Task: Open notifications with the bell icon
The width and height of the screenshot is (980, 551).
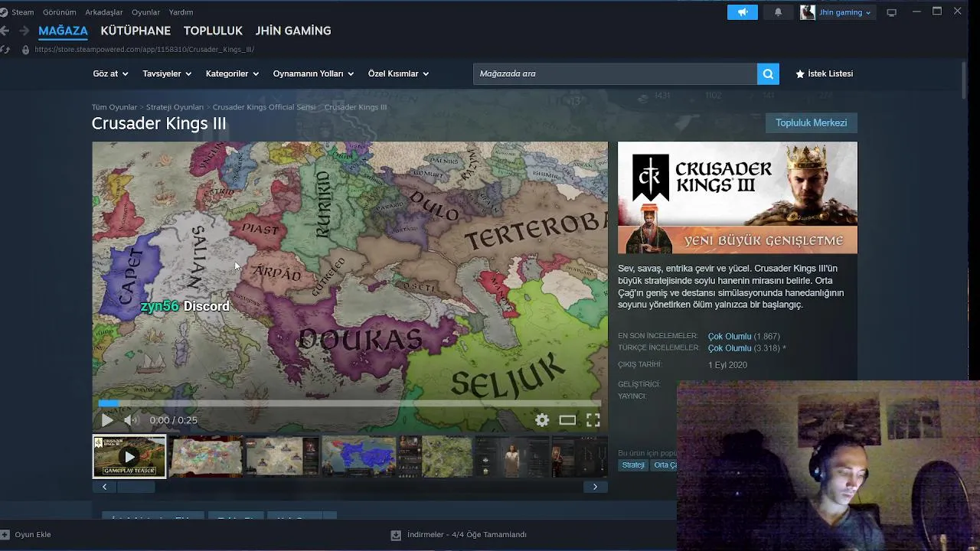Action: pos(778,12)
